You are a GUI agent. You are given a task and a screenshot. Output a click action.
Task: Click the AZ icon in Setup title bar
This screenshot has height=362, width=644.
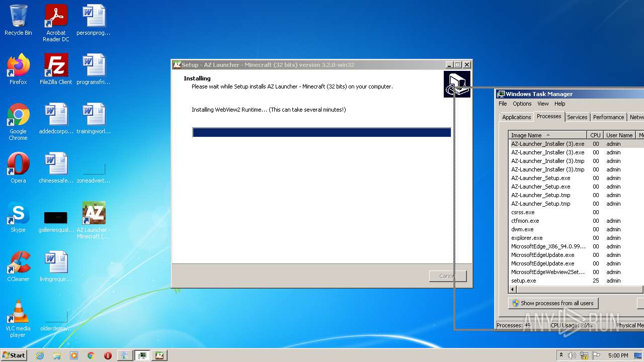point(177,65)
